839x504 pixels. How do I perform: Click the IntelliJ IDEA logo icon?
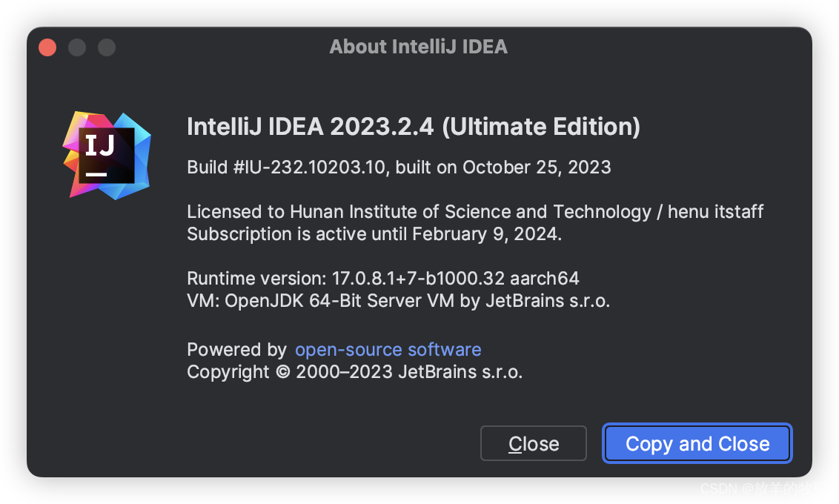pyautogui.click(x=106, y=155)
